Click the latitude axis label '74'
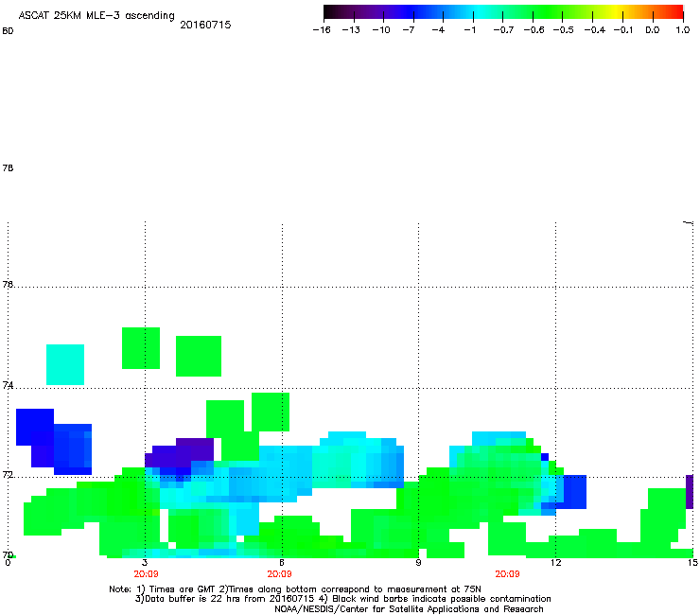 coord(8,385)
